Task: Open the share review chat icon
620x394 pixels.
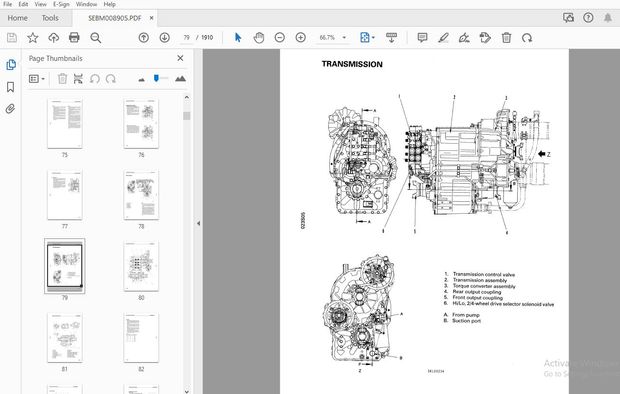Action: click(x=568, y=17)
